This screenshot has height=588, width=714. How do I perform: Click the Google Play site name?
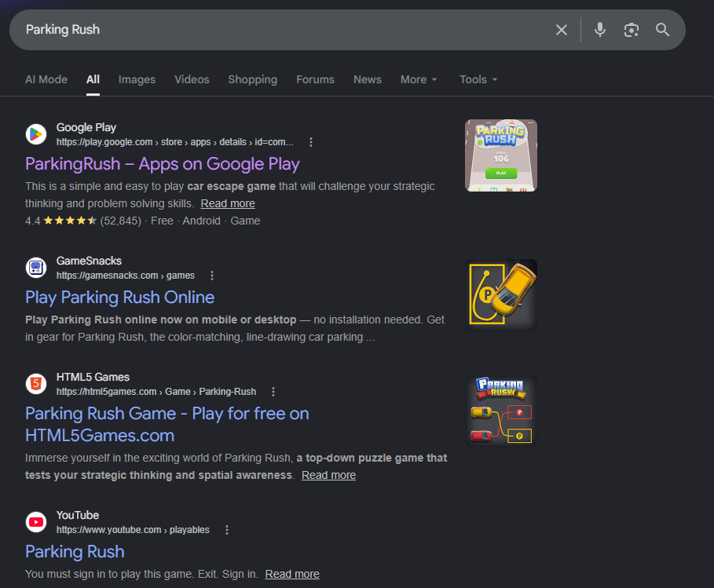86,127
